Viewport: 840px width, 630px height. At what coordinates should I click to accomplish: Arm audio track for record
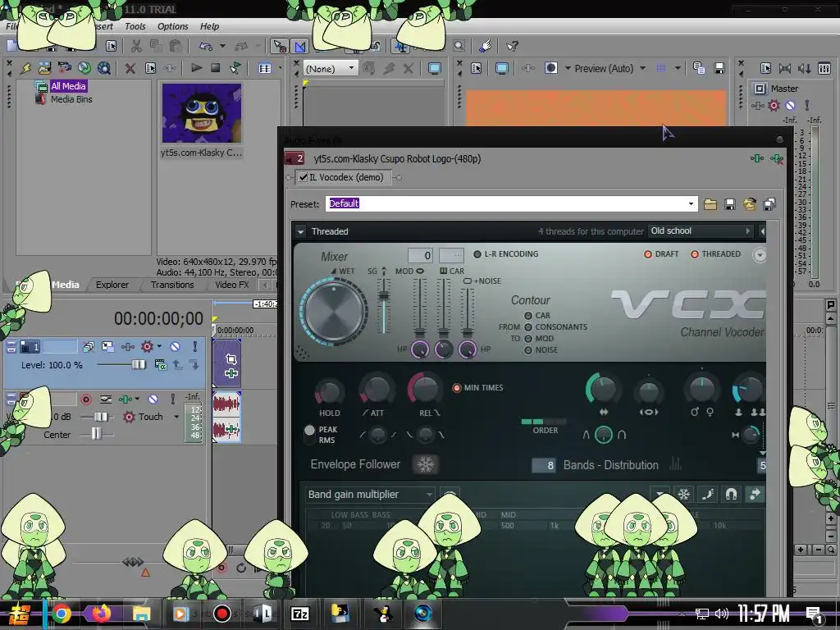pyautogui.click(x=85, y=399)
